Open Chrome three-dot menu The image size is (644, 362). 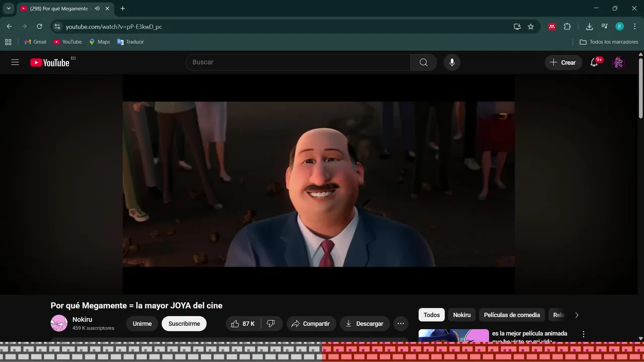point(634,27)
